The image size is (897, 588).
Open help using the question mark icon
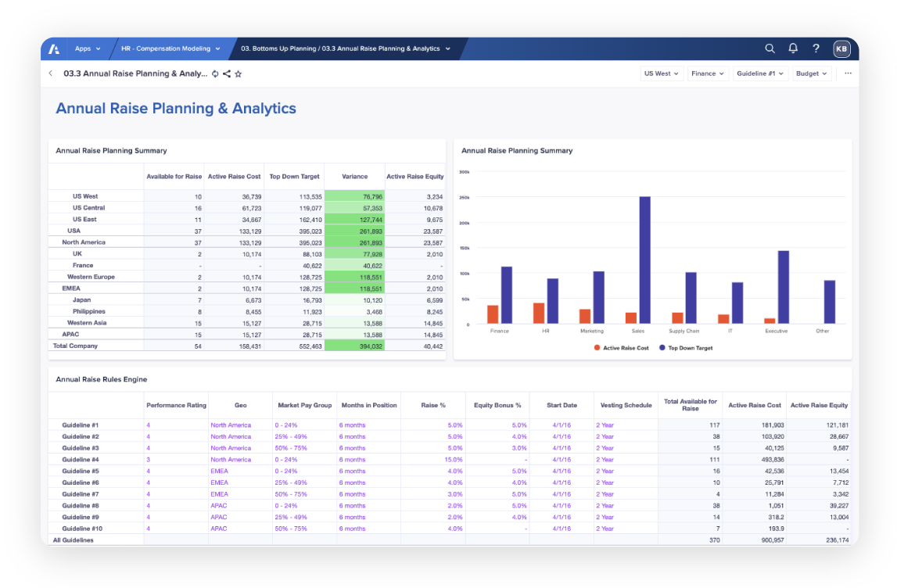coord(816,48)
